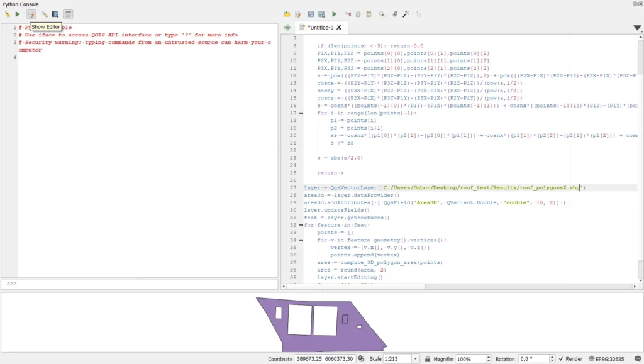Viewport: 644px width, 364px height.
Task: Toggle the Show Editor button
Action: [31, 14]
